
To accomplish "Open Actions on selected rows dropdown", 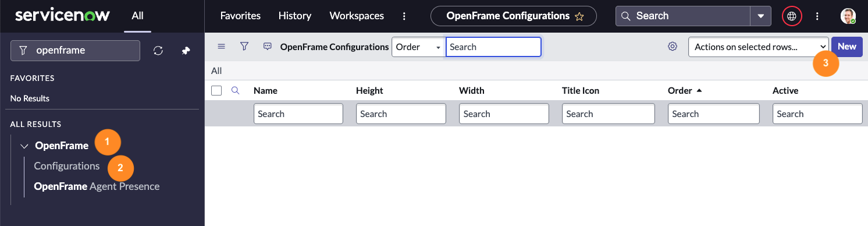I will [x=759, y=47].
